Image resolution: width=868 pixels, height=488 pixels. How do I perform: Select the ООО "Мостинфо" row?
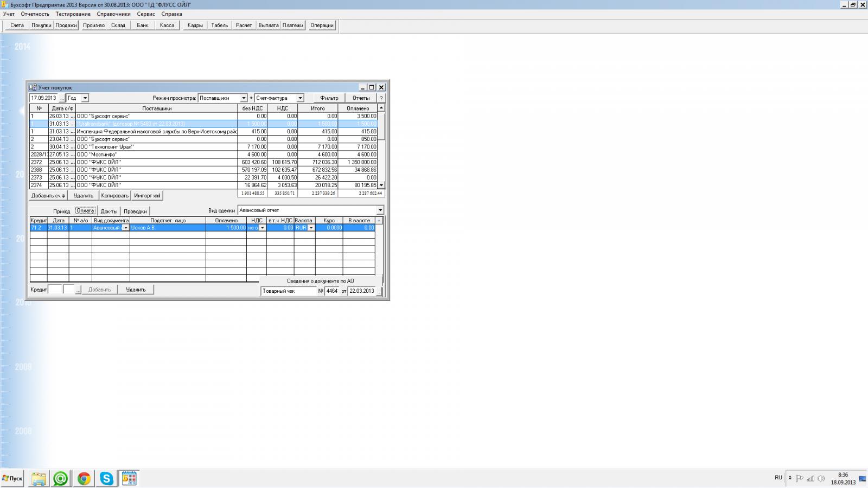pos(156,155)
